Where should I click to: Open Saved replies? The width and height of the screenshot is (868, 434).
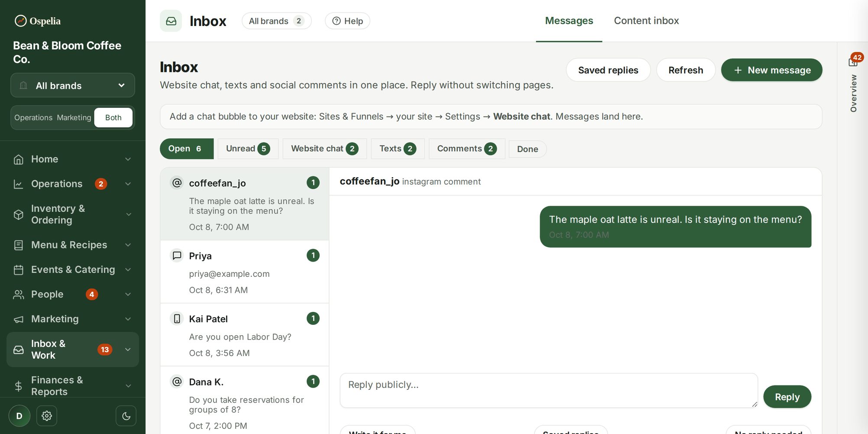coord(608,70)
